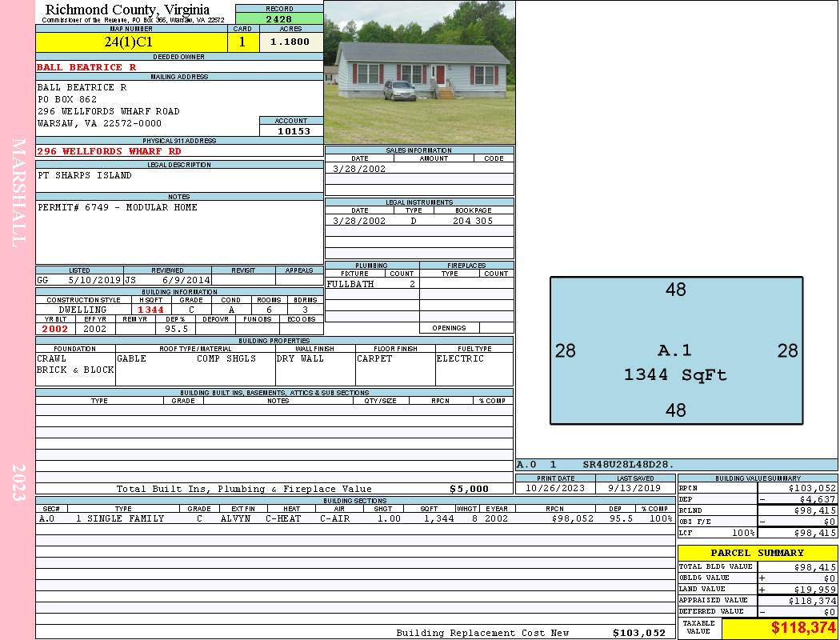This screenshot has height=640, width=840.
Task: Click the acres value 1.1800
Action: tap(290, 42)
